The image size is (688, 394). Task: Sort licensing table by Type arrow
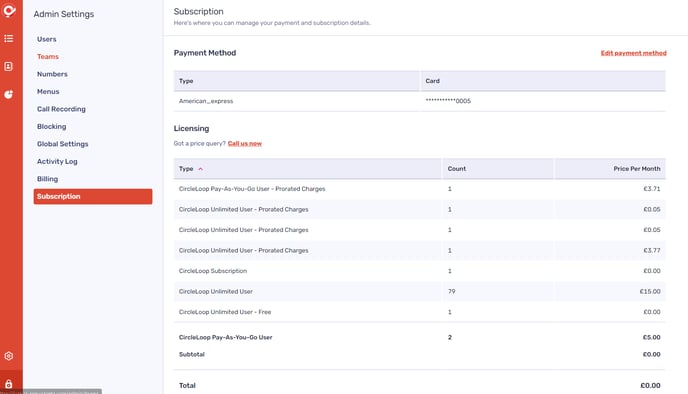pos(201,169)
